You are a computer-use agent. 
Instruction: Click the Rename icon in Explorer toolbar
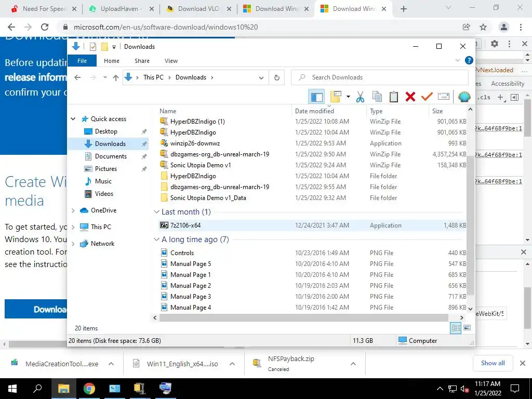[444, 97]
